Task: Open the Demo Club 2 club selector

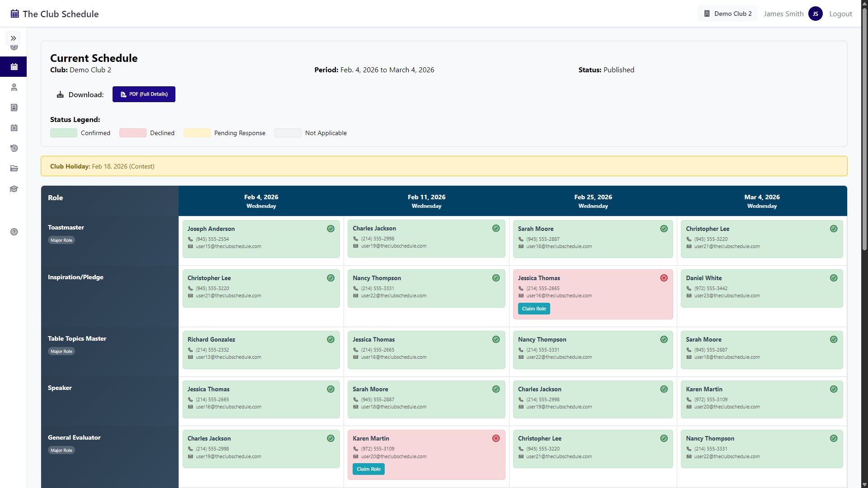Action: [x=727, y=14]
